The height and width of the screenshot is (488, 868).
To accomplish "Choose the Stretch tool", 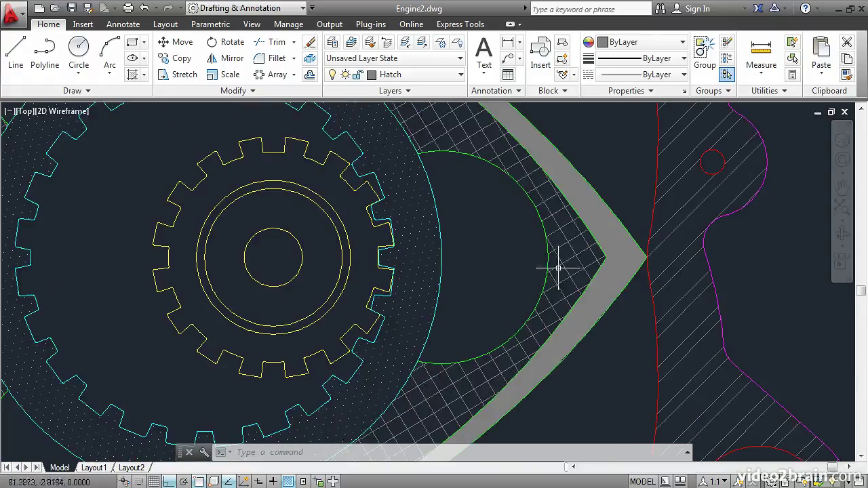I will [x=178, y=75].
